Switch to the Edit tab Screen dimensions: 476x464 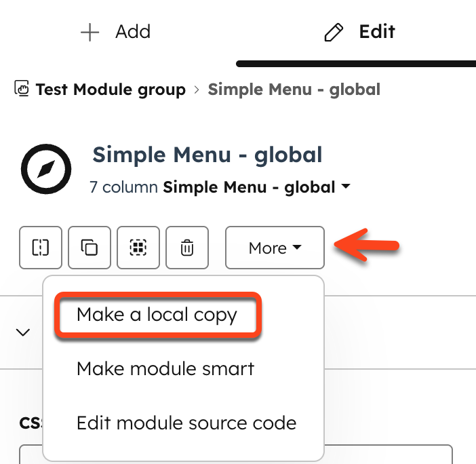pyautogui.click(x=360, y=32)
